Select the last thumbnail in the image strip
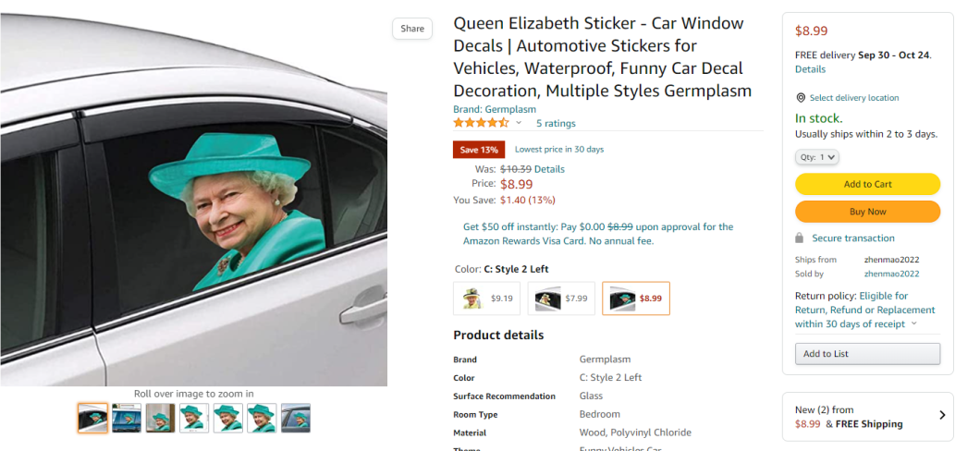980x451 pixels. pyautogui.click(x=296, y=418)
